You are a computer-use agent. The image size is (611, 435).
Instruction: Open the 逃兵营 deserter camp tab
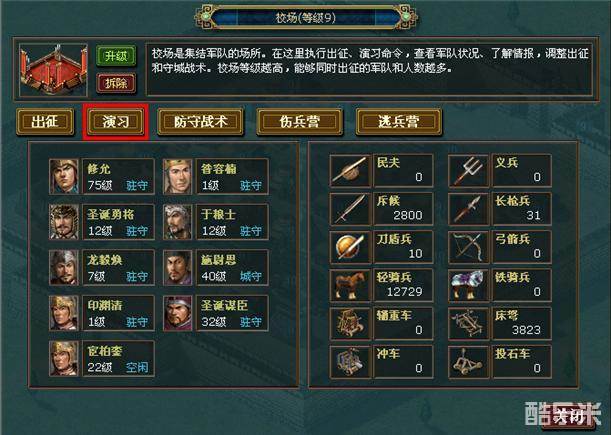399,122
